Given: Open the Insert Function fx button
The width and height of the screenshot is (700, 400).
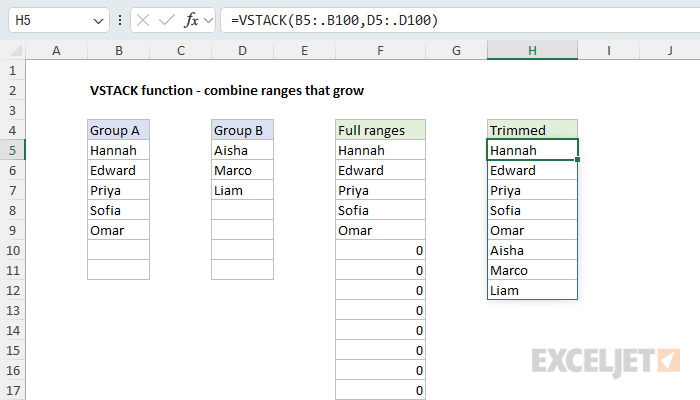Looking at the screenshot, I should click(191, 20).
